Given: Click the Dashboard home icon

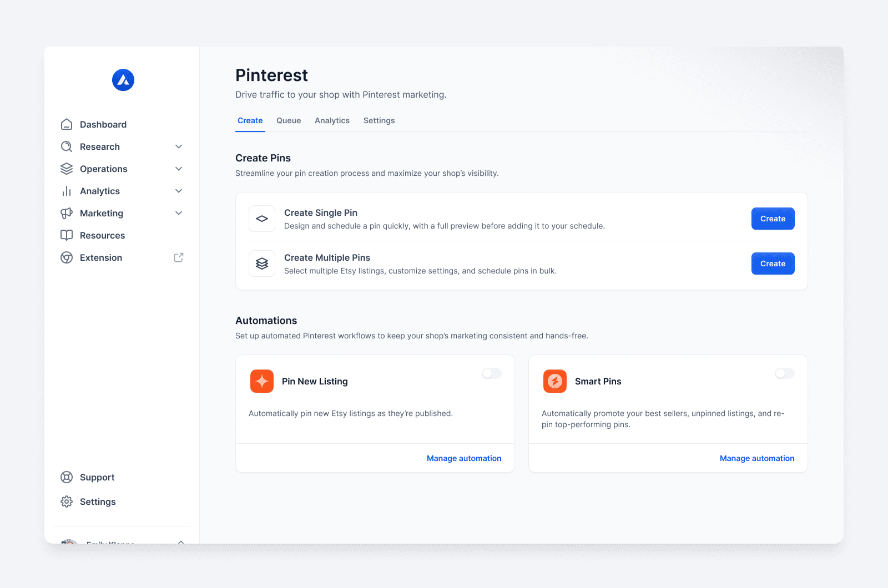Looking at the screenshot, I should [x=67, y=124].
